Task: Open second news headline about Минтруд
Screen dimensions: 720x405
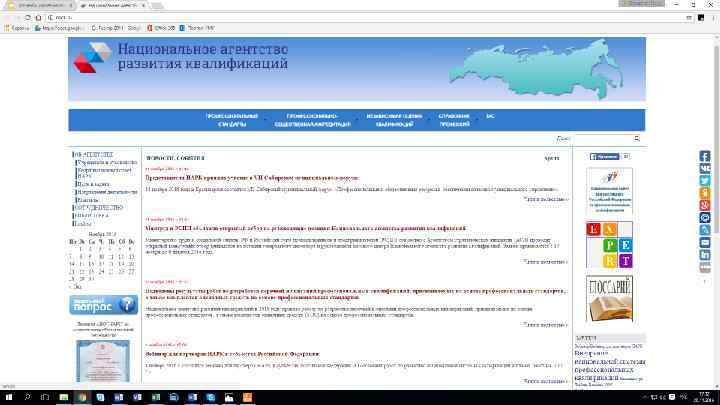Action: tap(306, 228)
